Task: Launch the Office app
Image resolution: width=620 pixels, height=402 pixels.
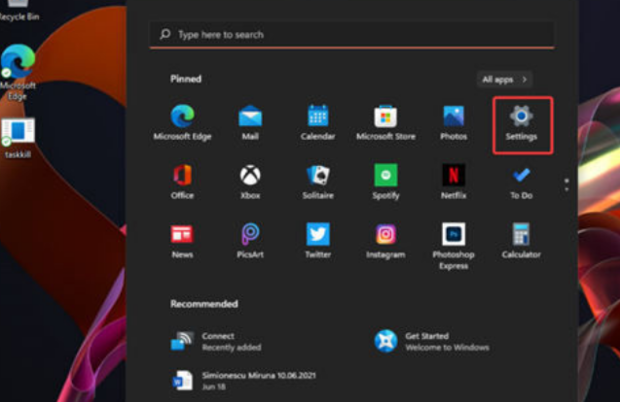Action: click(182, 182)
